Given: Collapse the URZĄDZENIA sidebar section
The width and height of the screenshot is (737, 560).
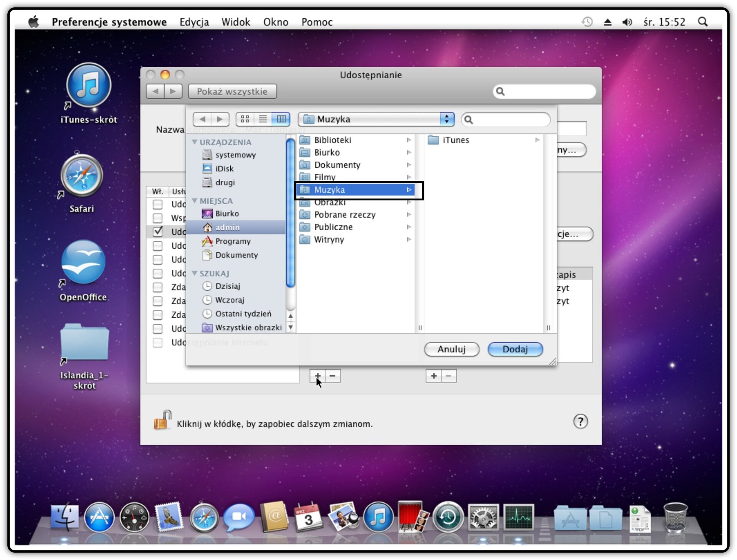Looking at the screenshot, I should (195, 142).
